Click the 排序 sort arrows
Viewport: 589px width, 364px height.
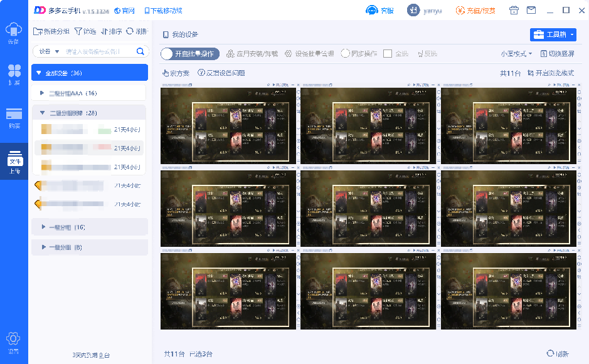(x=104, y=31)
